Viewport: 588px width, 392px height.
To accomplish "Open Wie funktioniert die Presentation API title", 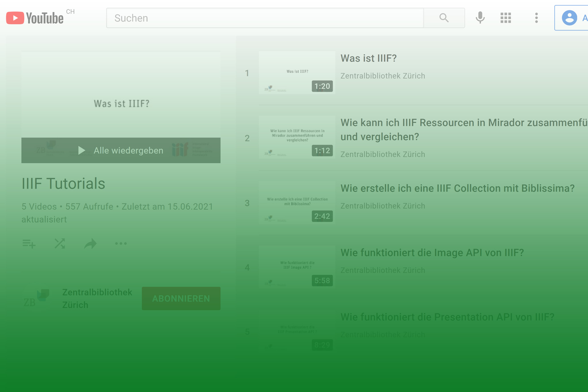I will [447, 317].
